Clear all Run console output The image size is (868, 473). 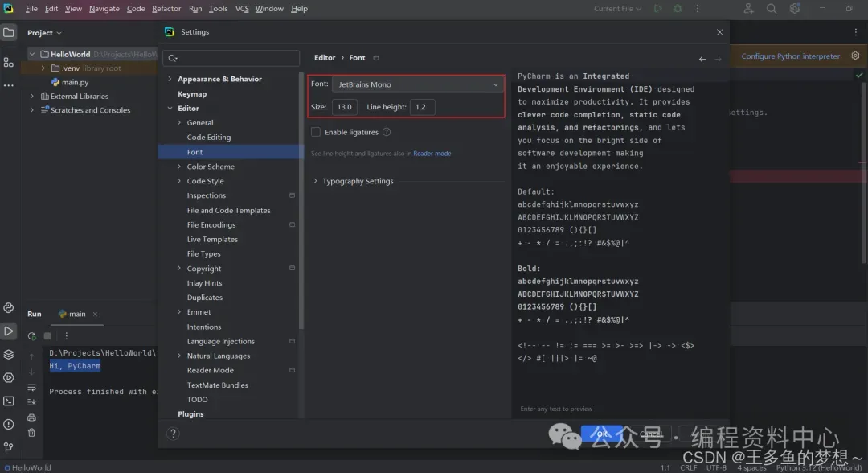point(31,433)
